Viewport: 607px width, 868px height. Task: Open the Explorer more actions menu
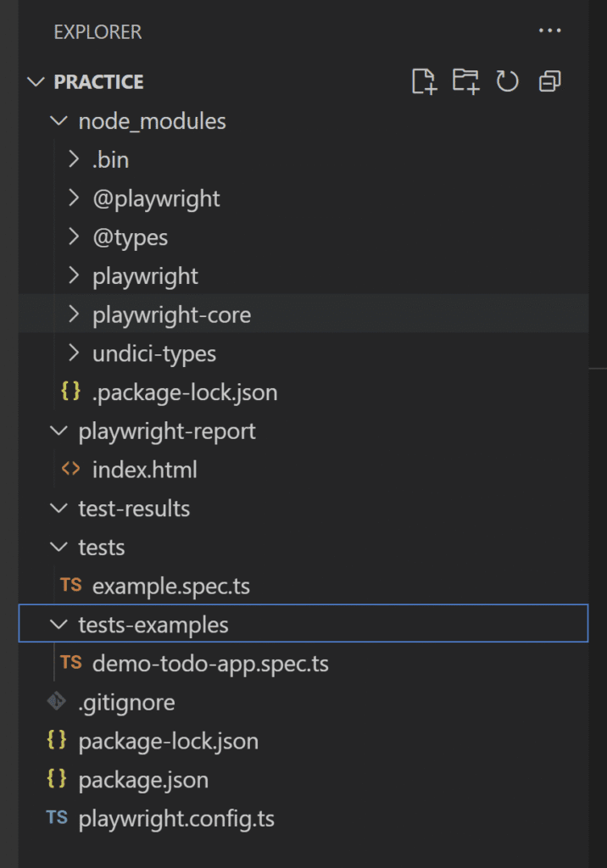pyautogui.click(x=550, y=31)
